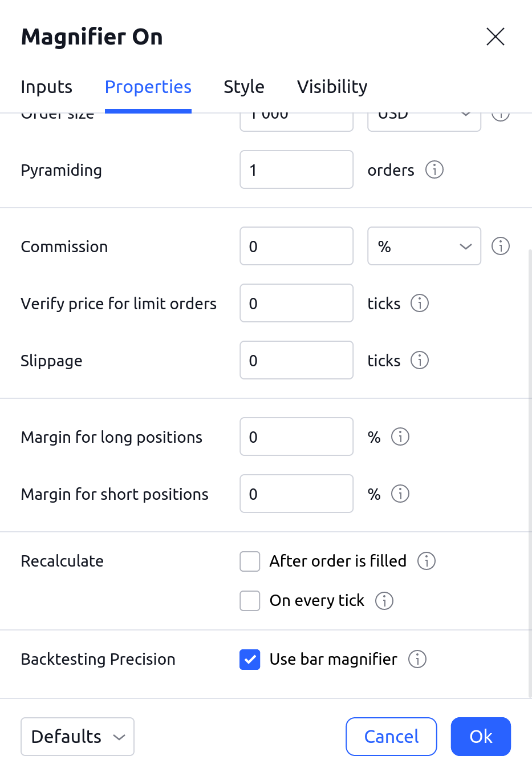
Task: Enable On every tick recalculation
Action: coord(250,601)
